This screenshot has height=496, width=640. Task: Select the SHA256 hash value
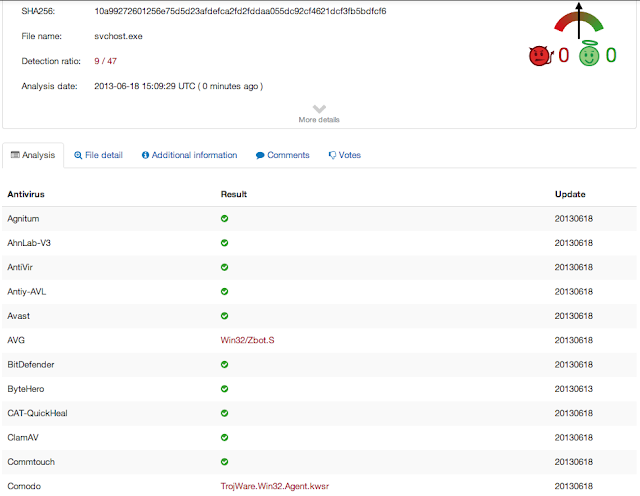pos(240,11)
